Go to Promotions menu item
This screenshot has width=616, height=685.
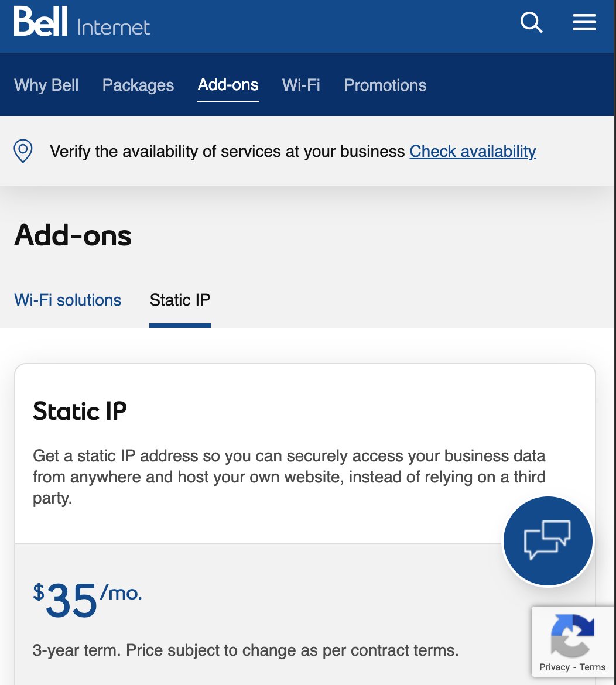pos(385,85)
